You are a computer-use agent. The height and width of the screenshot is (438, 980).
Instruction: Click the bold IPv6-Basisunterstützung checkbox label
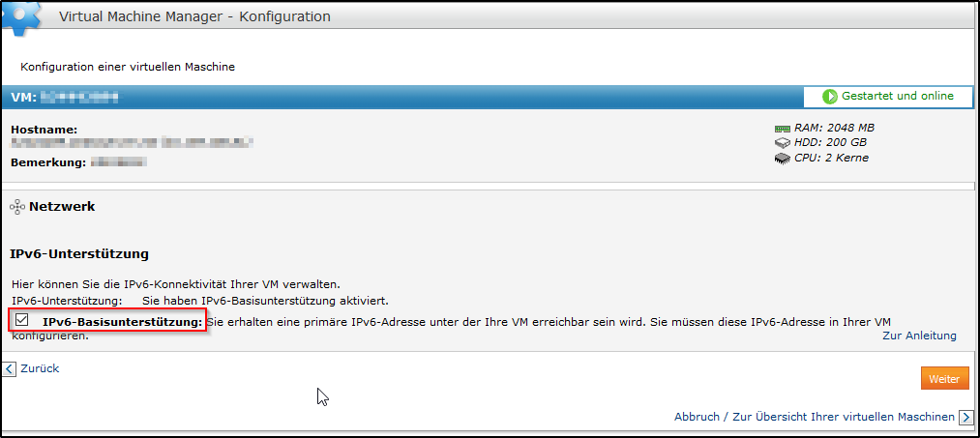click(122, 321)
